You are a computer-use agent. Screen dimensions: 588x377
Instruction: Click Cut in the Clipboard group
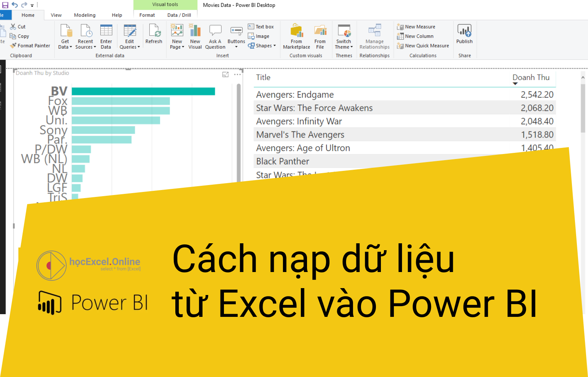[x=18, y=26]
